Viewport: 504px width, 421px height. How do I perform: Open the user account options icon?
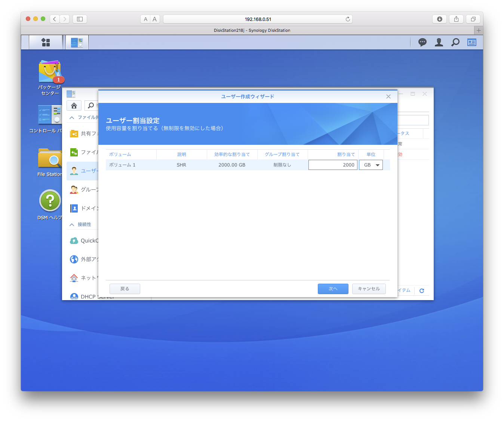pos(439,42)
